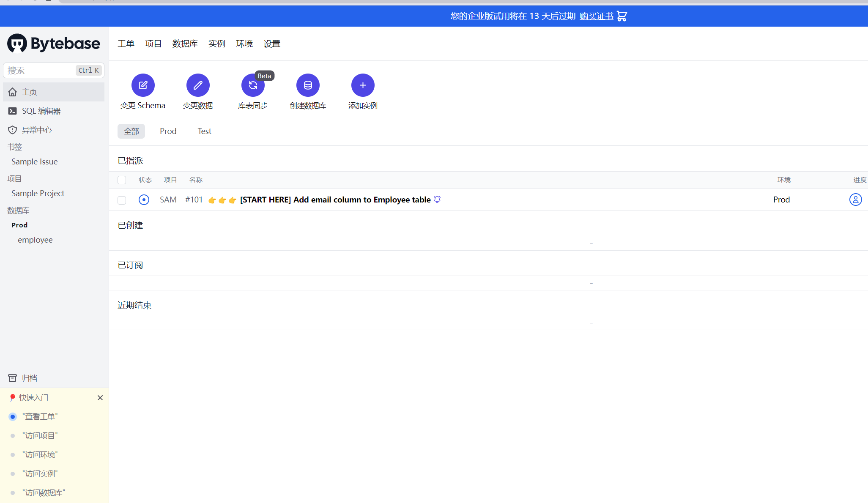Click the bell icon after issue title

[437, 199]
